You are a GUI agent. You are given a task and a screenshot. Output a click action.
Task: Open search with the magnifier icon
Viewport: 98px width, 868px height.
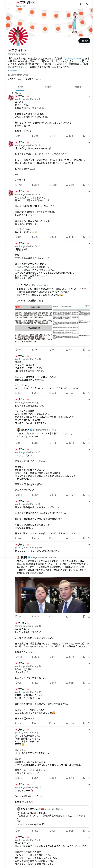(88, 4)
